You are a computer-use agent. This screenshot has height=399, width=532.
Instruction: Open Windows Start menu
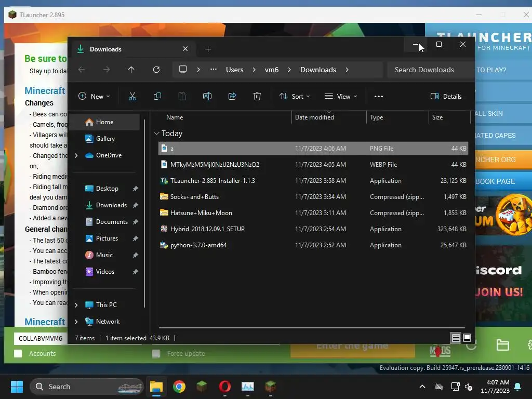[17, 387]
